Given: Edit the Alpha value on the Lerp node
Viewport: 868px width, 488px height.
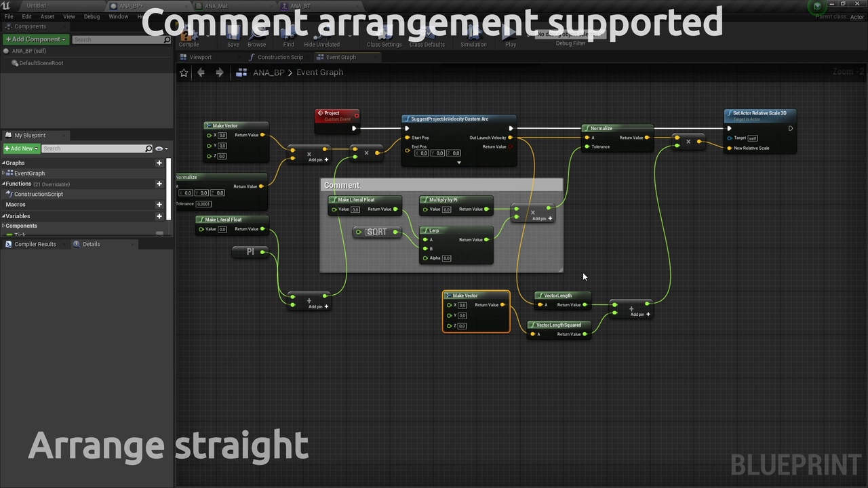Looking at the screenshot, I should [446, 258].
